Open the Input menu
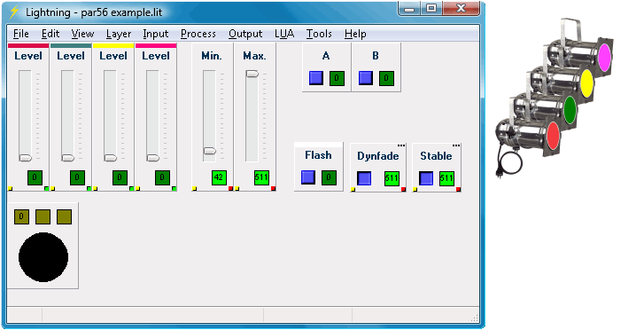The width and height of the screenshot is (644, 330). 156,34
